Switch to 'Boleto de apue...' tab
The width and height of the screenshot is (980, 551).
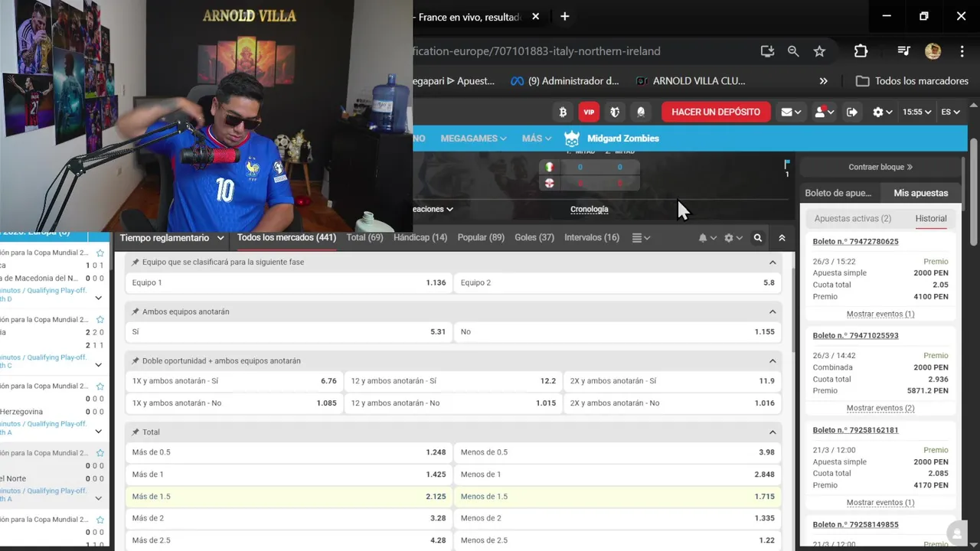[838, 193]
